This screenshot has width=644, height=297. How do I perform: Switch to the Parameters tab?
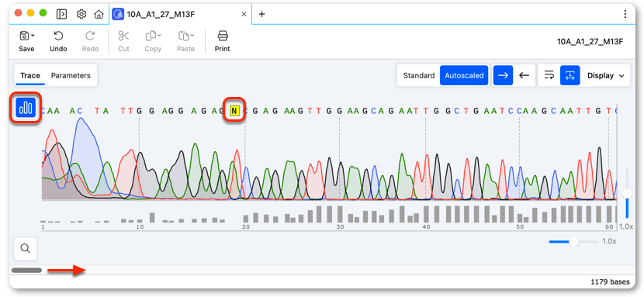(71, 75)
